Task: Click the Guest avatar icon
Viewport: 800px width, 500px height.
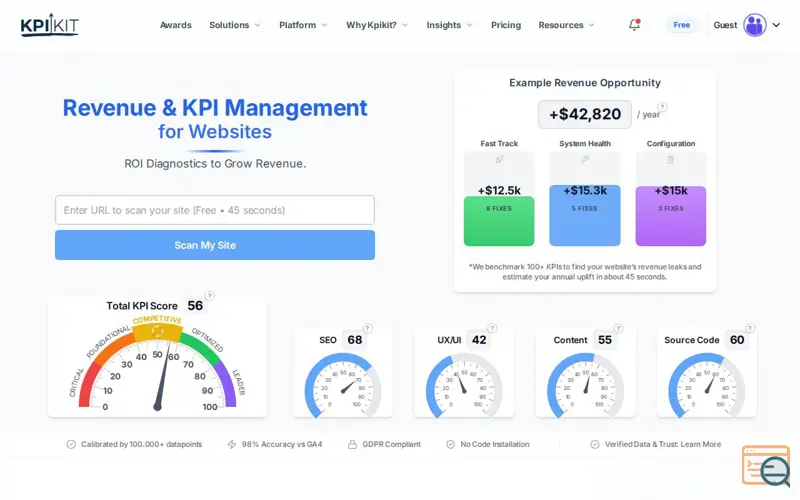Action: 755,25
